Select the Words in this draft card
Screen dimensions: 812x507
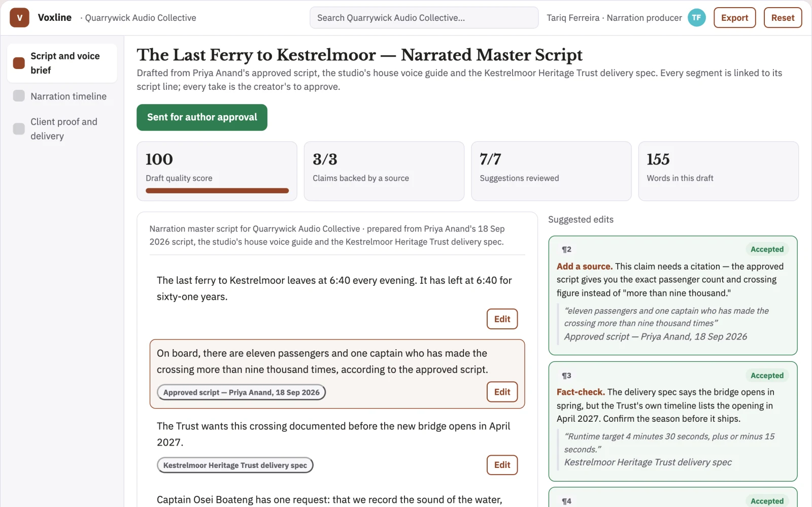point(718,171)
